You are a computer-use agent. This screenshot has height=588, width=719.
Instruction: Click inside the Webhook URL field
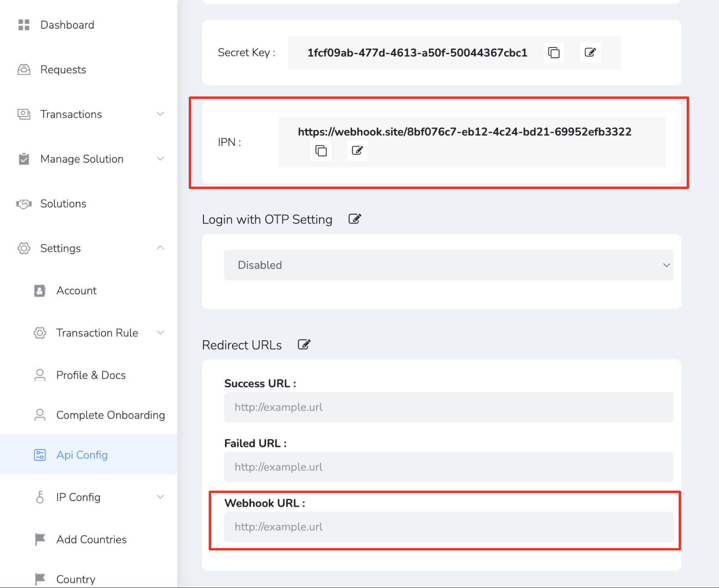coord(448,527)
